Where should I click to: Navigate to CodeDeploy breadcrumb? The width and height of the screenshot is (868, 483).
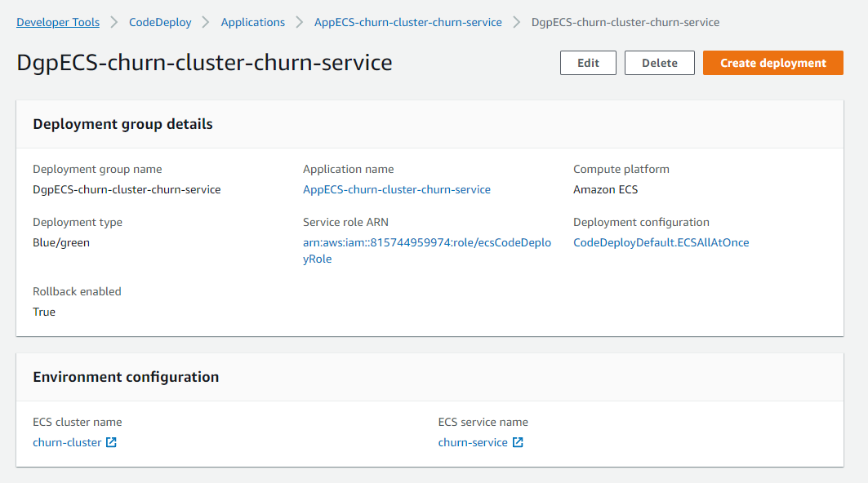click(x=160, y=22)
